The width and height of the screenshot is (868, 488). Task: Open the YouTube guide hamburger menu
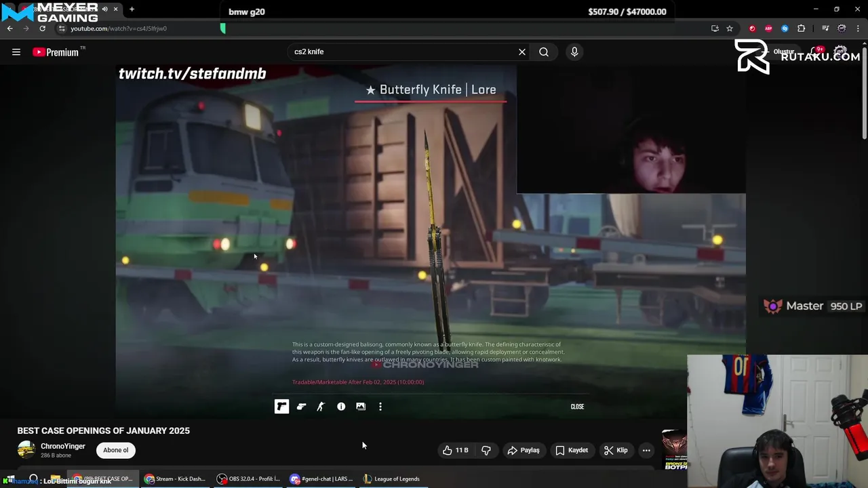click(16, 52)
